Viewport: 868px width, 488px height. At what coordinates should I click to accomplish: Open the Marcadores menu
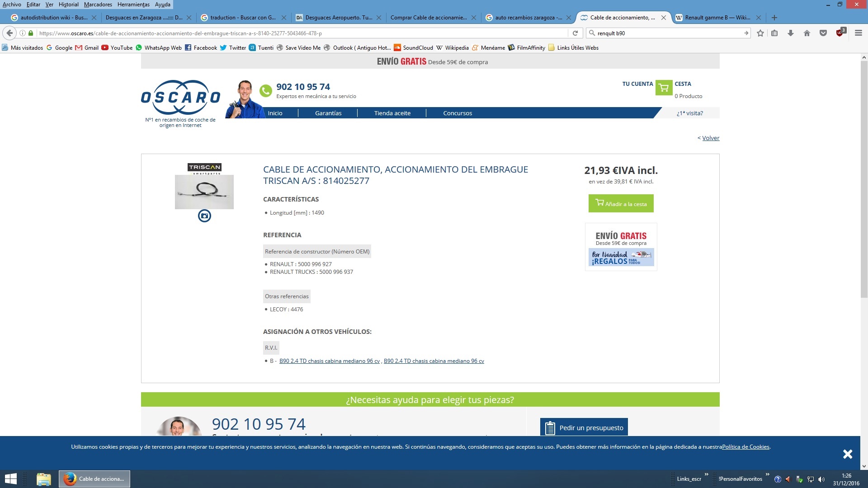pos(98,5)
